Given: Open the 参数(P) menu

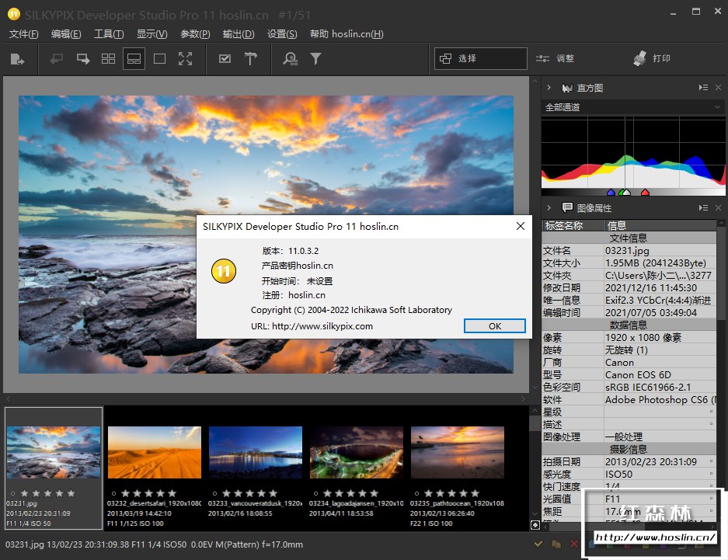Looking at the screenshot, I should tap(195, 34).
